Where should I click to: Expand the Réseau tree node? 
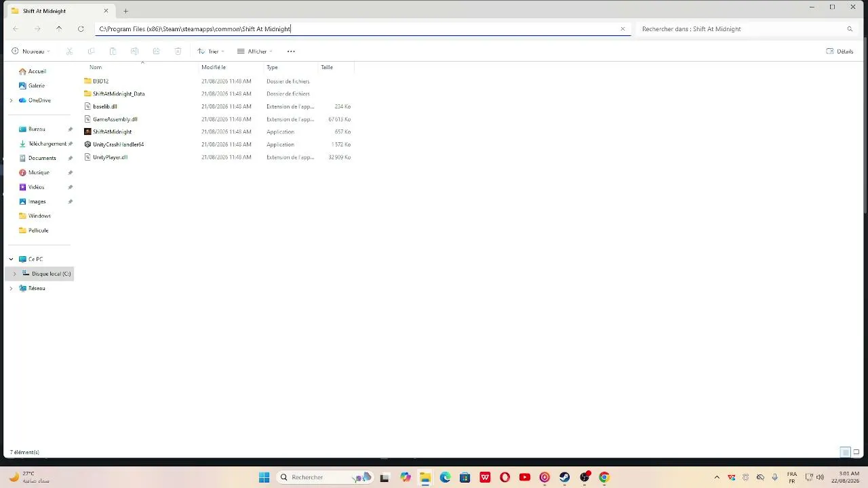(11, 289)
